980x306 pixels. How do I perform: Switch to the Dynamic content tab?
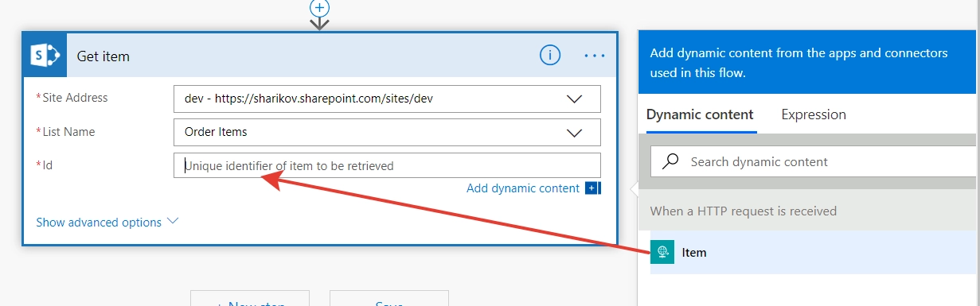click(700, 114)
